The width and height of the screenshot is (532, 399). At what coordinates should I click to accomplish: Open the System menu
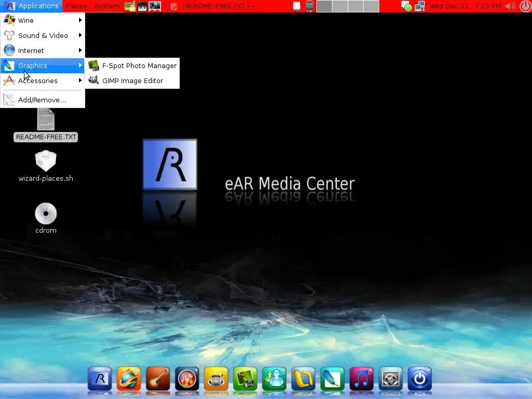click(107, 6)
